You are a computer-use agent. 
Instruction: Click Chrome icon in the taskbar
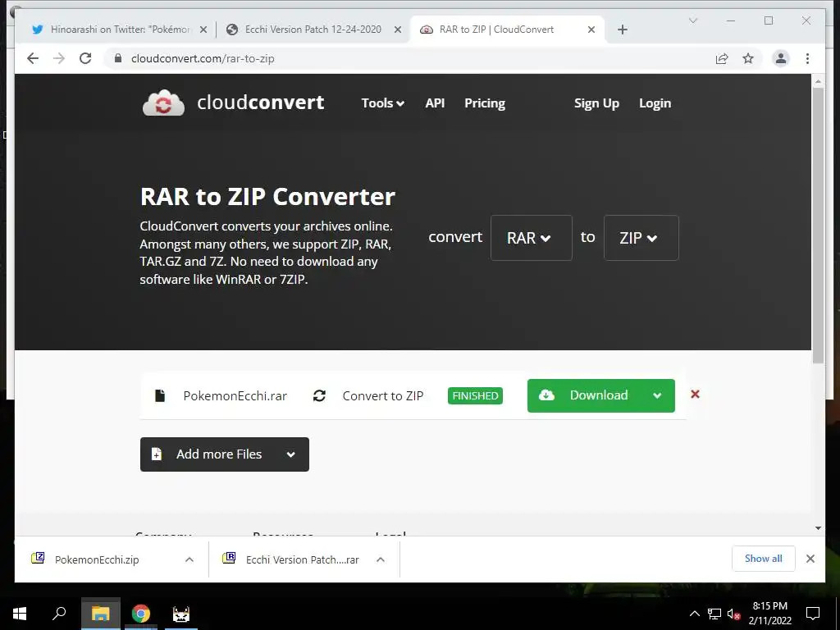(x=141, y=614)
